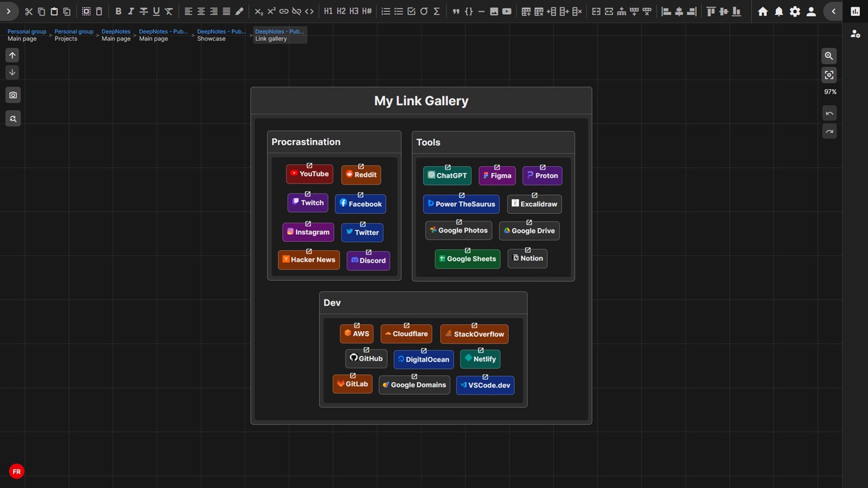Collapse the toolbar with the chevron
This screenshot has width=868, height=488.
click(x=833, y=11)
